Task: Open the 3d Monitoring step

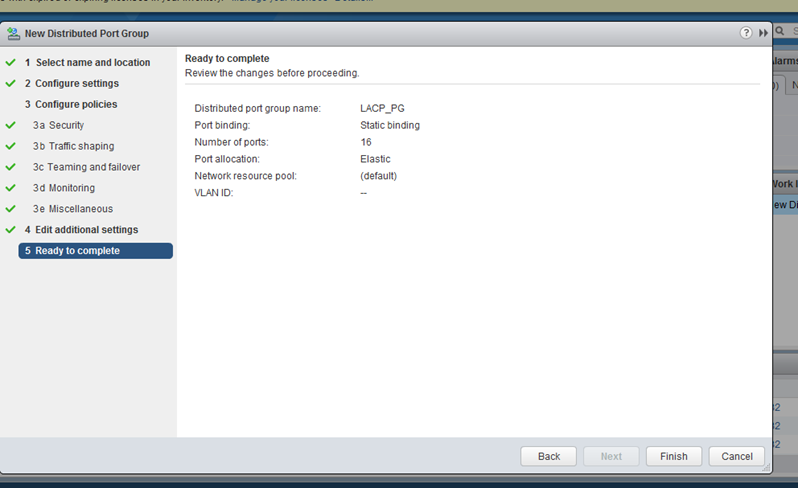Action: coord(64,188)
